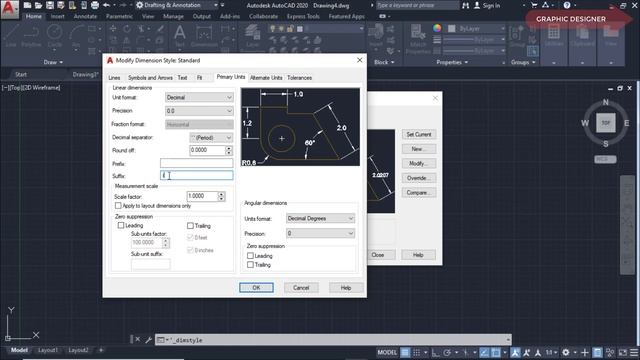Image resolution: width=640 pixels, height=360 pixels.
Task: Click the Help question mark icon
Action: point(567,5)
